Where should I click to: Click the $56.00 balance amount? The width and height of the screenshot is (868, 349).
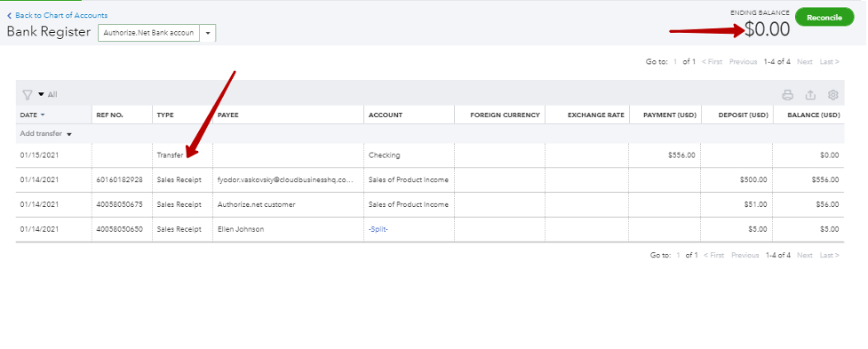(x=828, y=204)
